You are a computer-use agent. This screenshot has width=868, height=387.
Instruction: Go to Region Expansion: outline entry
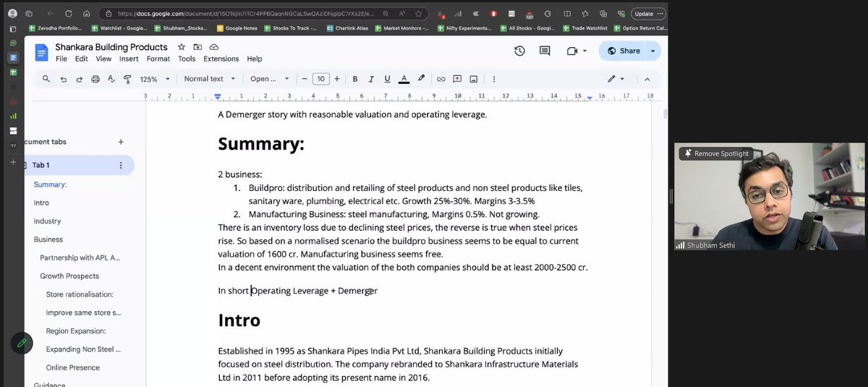coord(76,331)
